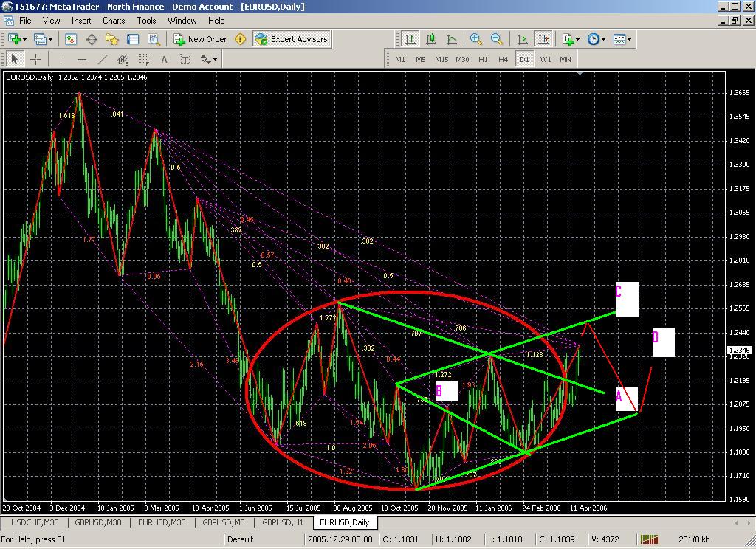
Task: Click the 1.2346 current price label
Action: 738,351
